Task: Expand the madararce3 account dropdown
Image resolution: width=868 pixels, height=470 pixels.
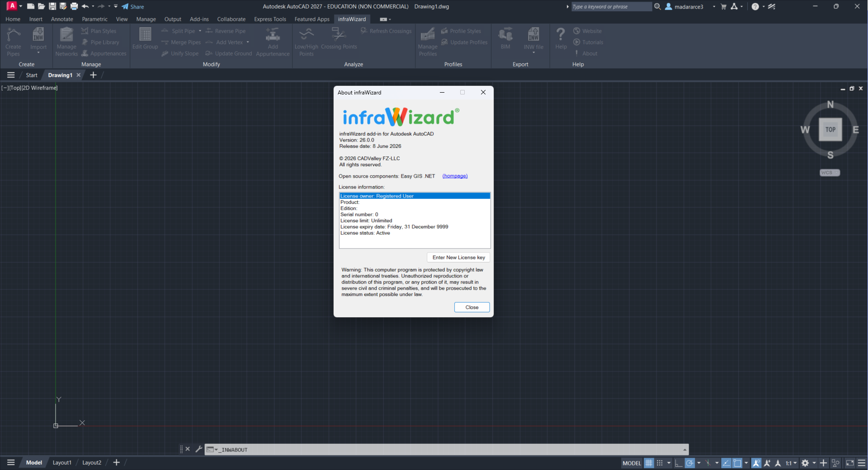Action: coord(714,7)
